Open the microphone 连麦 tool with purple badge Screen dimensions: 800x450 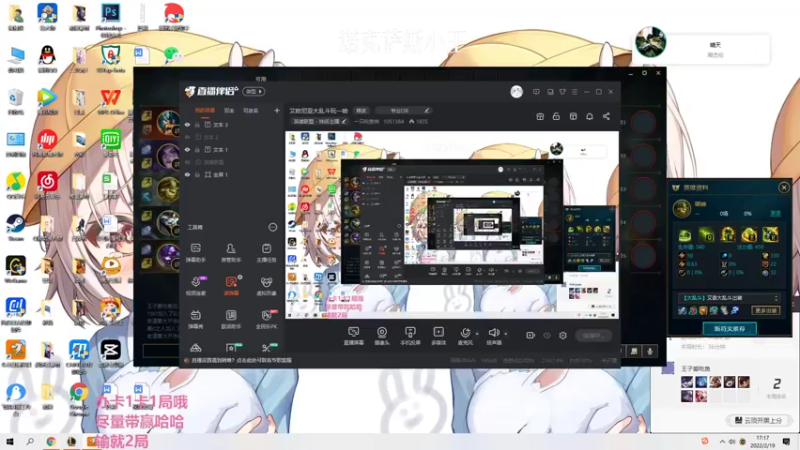[x=196, y=286]
